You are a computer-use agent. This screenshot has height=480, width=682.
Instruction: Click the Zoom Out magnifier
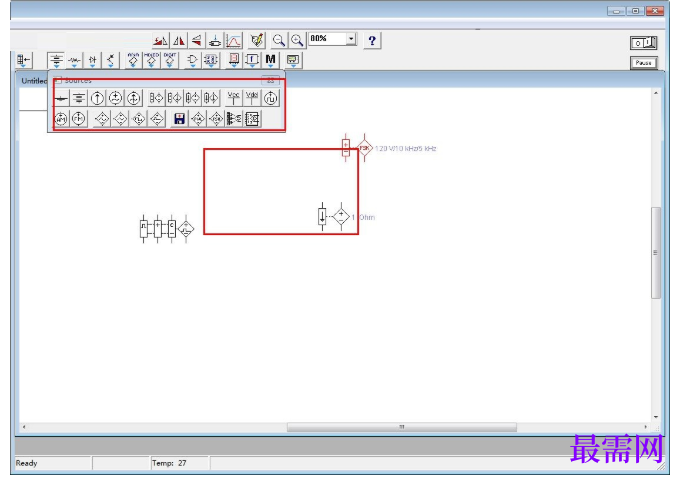(278, 41)
